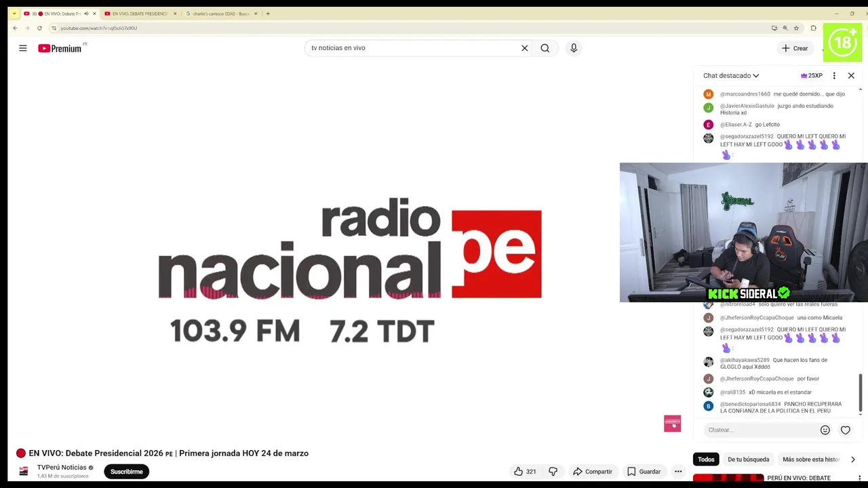Screen dimensions: 868x488
Task: Go to the YouTube Premium home logo
Action: tap(61, 48)
